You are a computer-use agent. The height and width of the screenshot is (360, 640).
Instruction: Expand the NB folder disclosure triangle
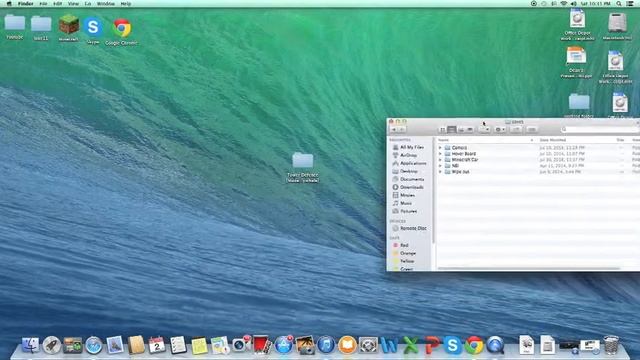(x=440, y=166)
